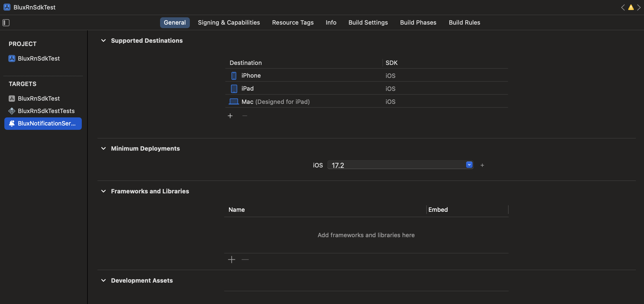Remove destination with minus button
This screenshot has width=644, height=304.
tap(245, 116)
